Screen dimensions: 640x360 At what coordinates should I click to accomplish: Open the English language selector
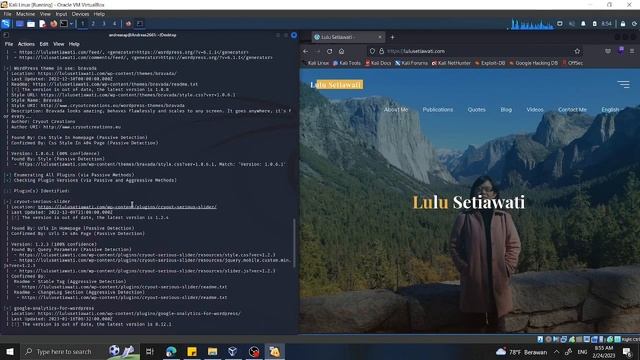[610, 110]
